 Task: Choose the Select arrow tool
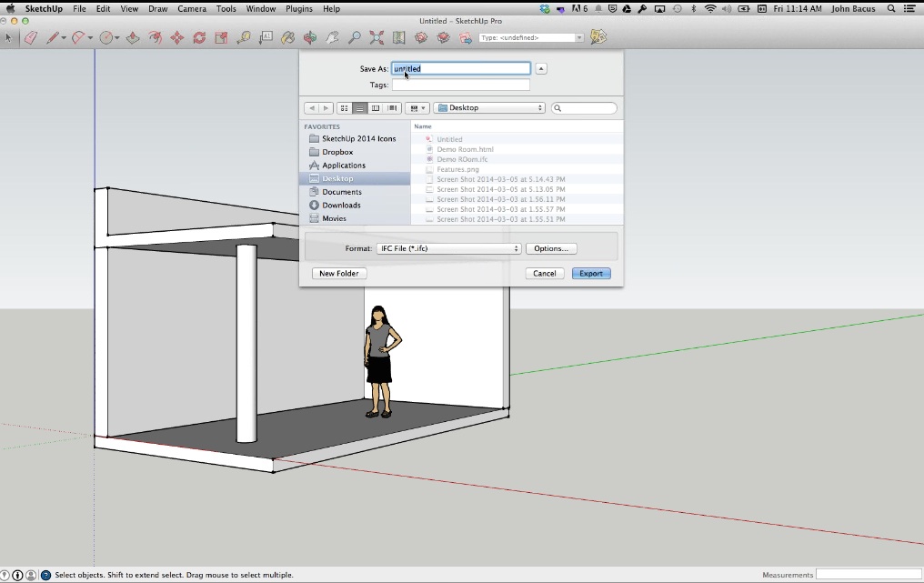tap(8, 37)
